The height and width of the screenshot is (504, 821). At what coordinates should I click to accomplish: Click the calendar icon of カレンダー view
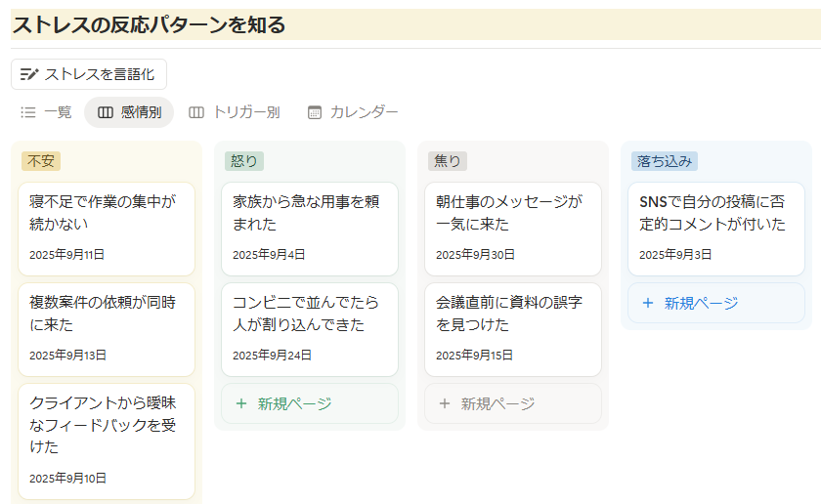click(314, 112)
